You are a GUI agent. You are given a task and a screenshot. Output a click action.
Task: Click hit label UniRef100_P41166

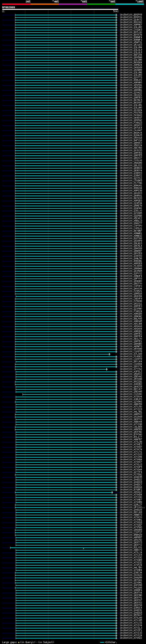pyautogui.click(x=131, y=588)
